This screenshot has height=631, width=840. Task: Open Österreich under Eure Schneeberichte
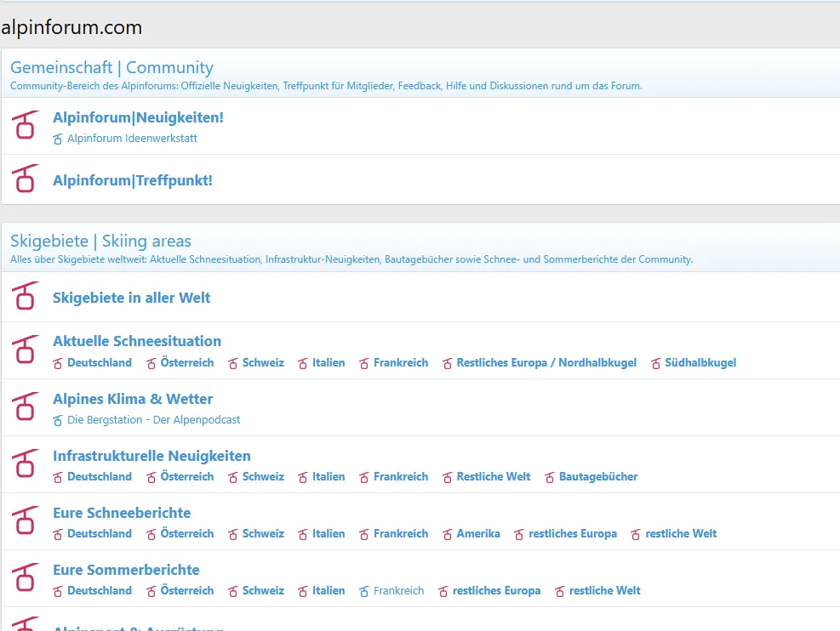point(187,533)
